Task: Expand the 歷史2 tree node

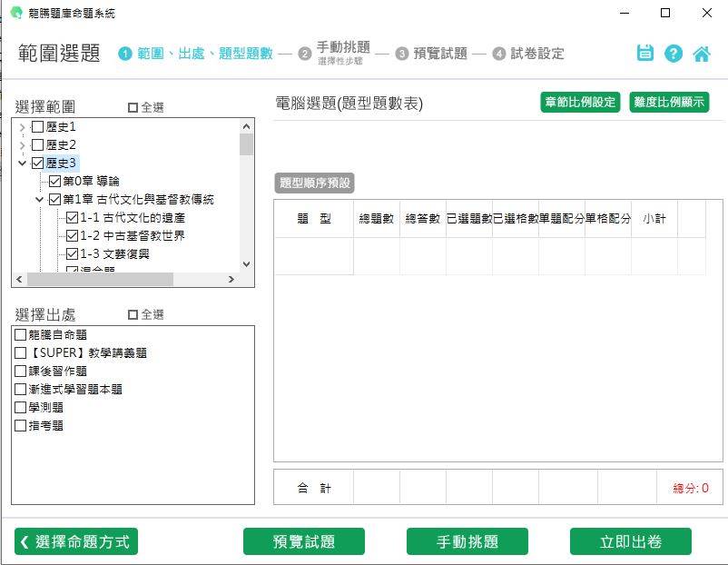Action: coord(23,145)
